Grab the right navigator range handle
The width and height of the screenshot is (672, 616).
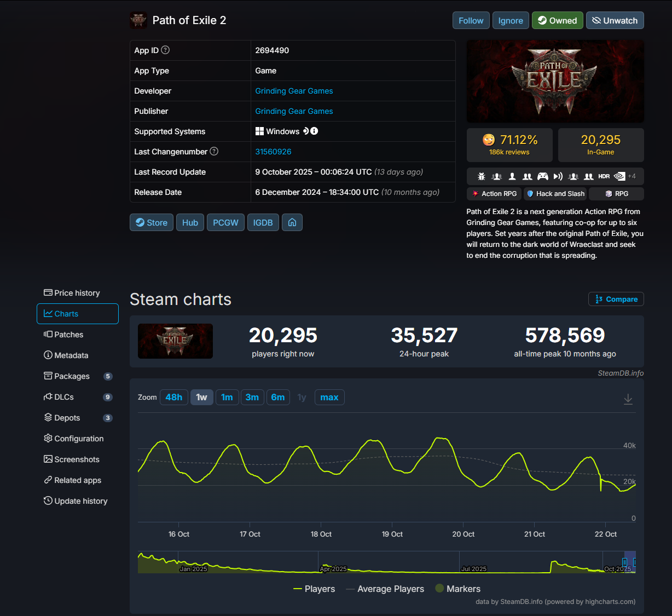[635, 562]
